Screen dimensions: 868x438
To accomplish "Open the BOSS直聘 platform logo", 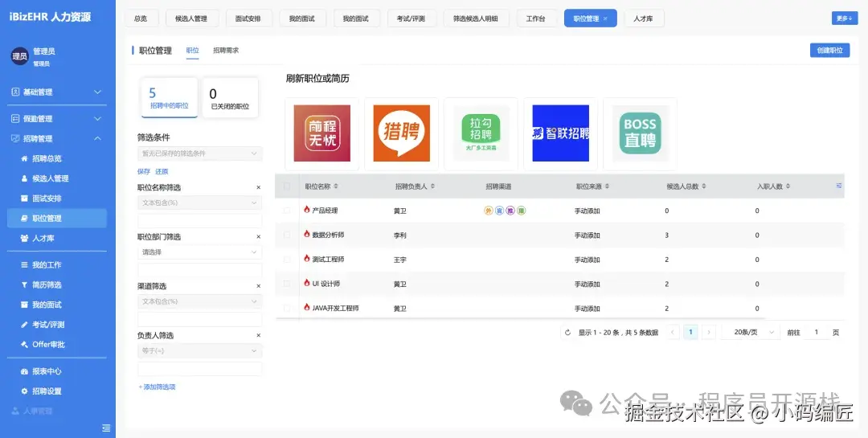I will click(x=640, y=133).
